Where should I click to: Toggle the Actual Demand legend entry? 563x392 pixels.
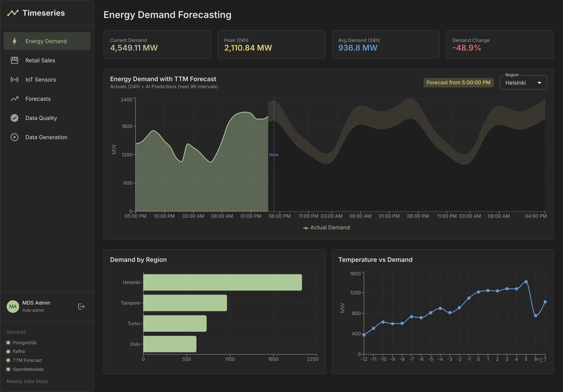coord(327,227)
